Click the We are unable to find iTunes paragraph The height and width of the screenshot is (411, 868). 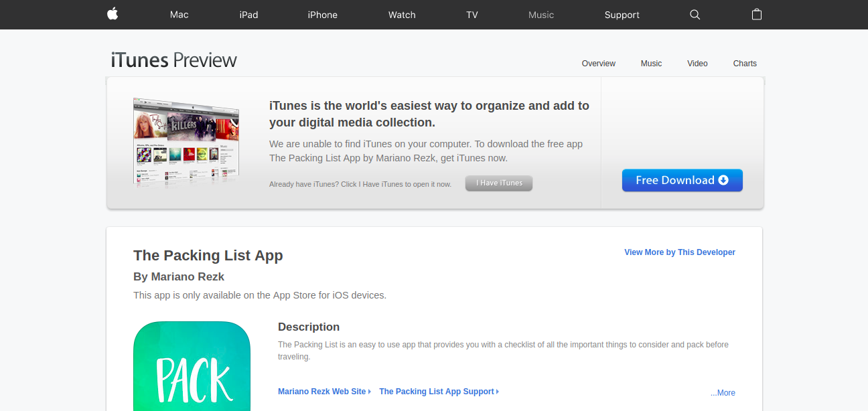tap(426, 151)
